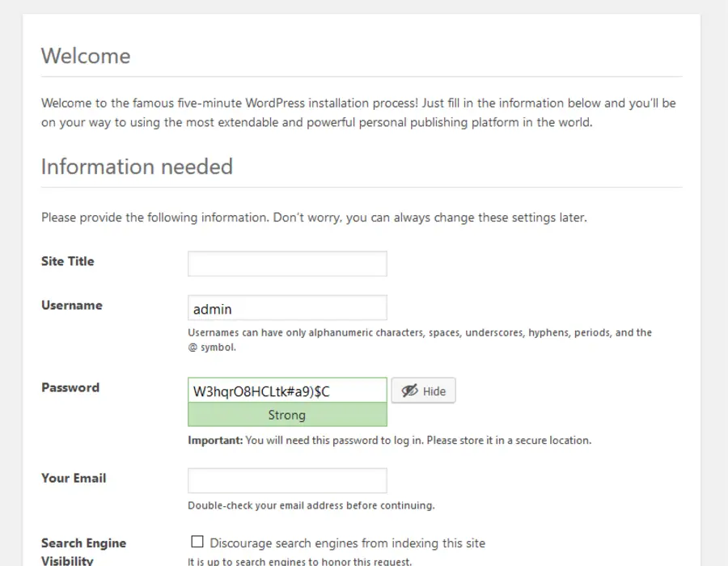Click the Strong password strength indicator
This screenshot has height=566, width=728.
pyautogui.click(x=287, y=415)
